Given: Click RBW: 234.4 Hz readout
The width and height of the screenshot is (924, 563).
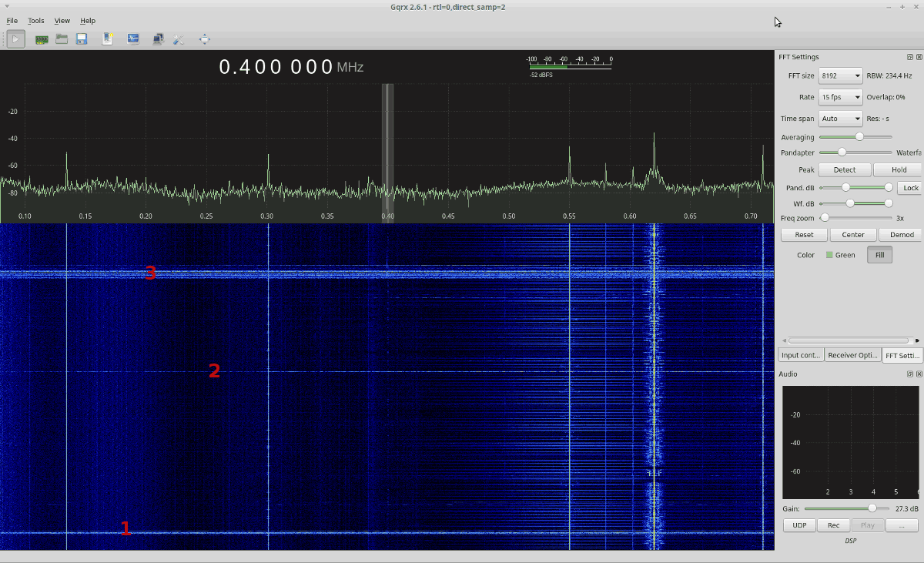Looking at the screenshot, I should click(889, 76).
